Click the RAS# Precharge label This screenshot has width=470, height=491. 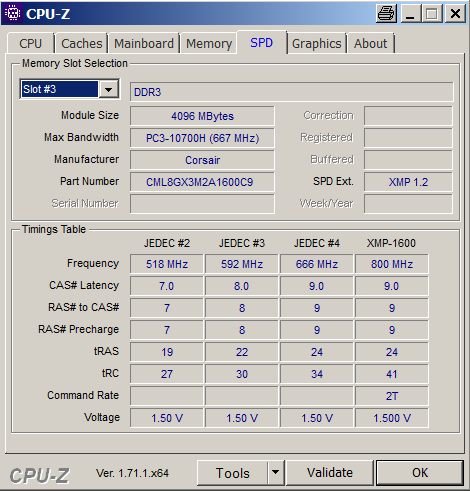tap(79, 329)
